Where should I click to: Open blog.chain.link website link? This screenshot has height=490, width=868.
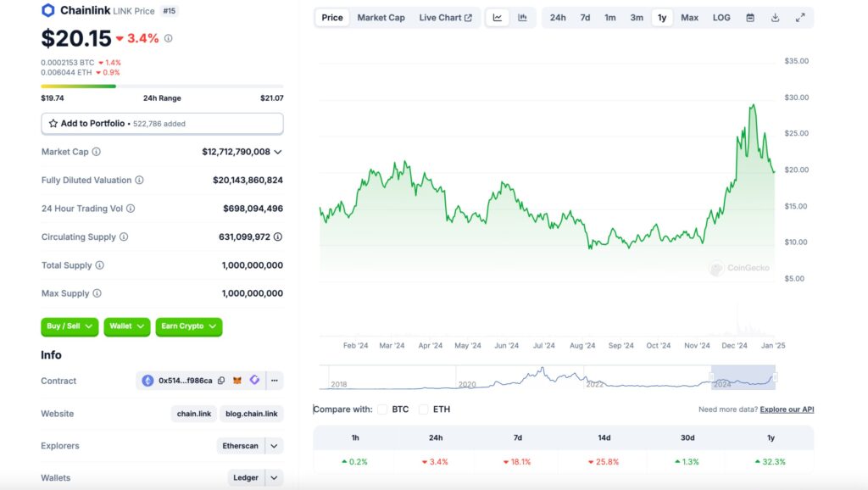(251, 414)
